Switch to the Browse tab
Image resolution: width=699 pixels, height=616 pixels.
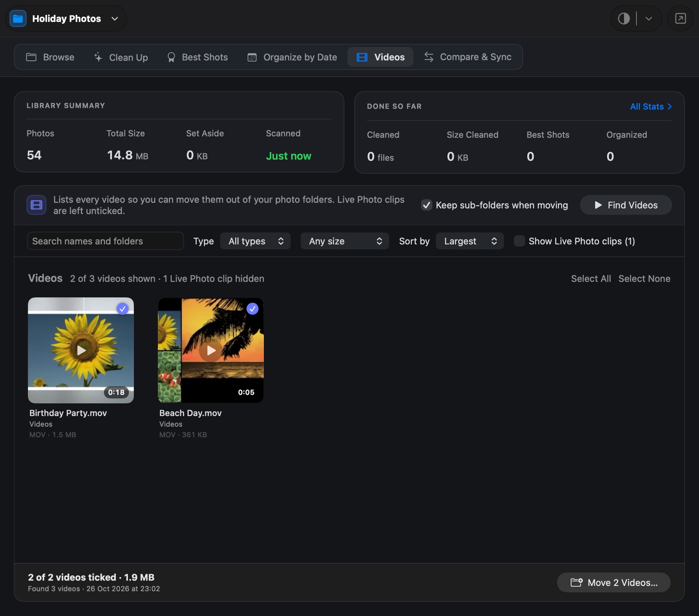[50, 57]
